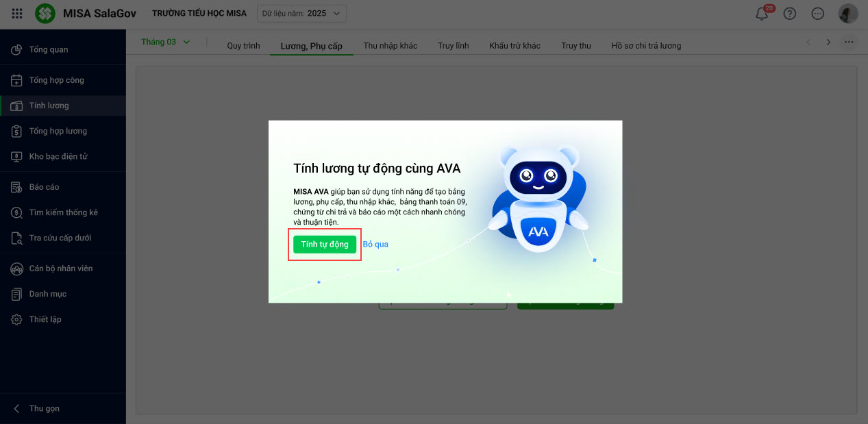Open the notifications bell icon
Image resolution: width=868 pixels, height=424 pixels.
(x=762, y=14)
